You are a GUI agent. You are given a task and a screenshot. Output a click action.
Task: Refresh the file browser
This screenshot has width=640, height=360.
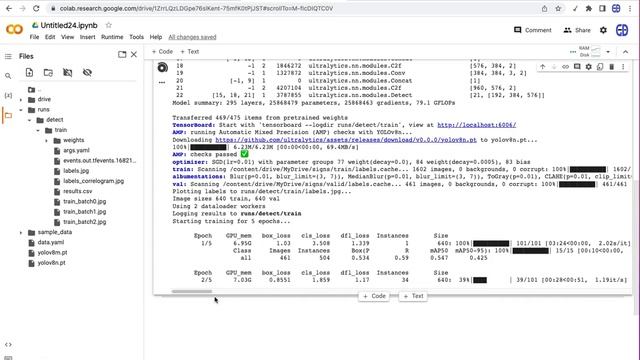48,73
